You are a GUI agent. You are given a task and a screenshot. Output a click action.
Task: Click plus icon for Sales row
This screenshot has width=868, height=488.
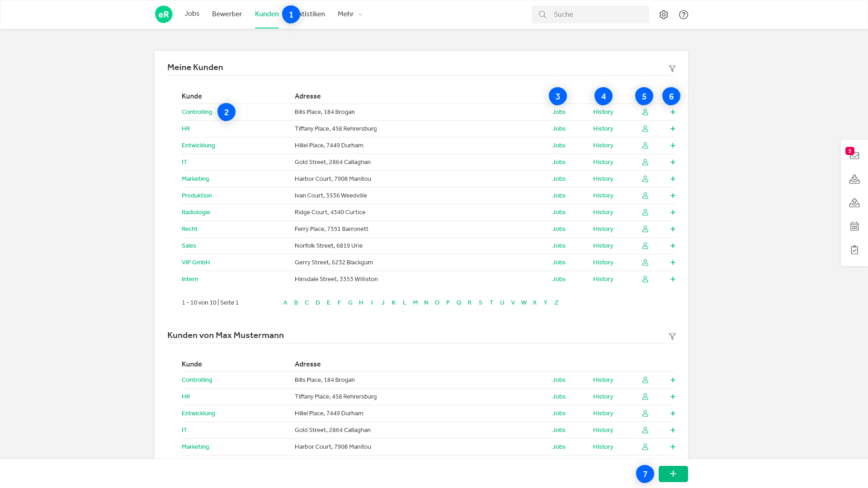tap(673, 246)
